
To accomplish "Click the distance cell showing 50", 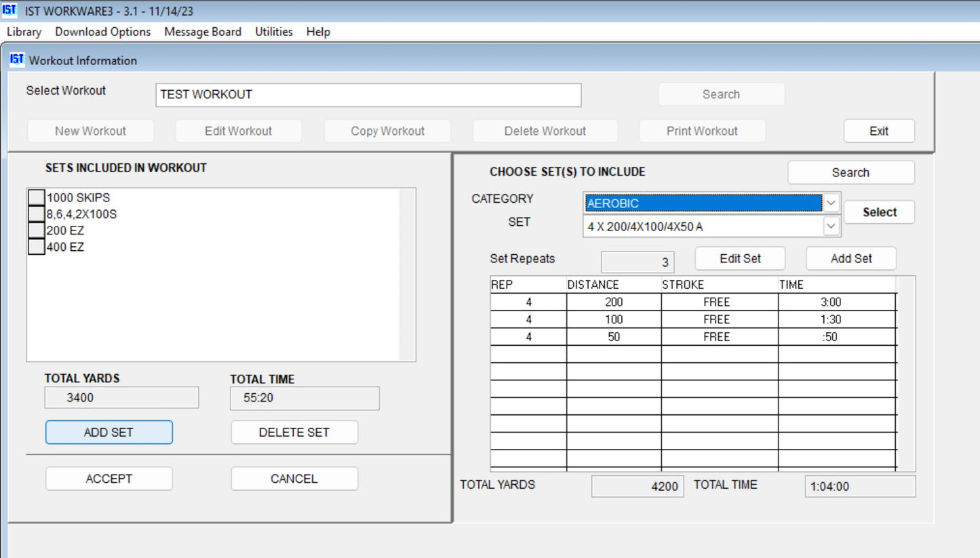I will 614,337.
